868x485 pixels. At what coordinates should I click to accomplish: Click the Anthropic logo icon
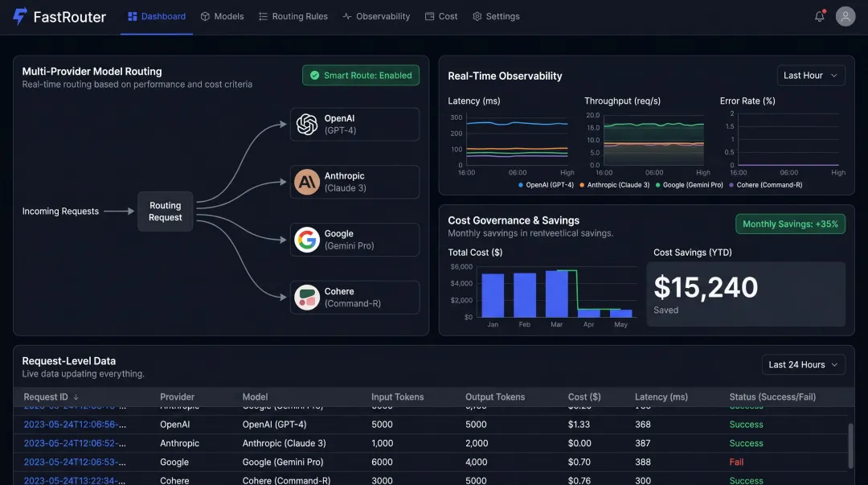point(307,182)
